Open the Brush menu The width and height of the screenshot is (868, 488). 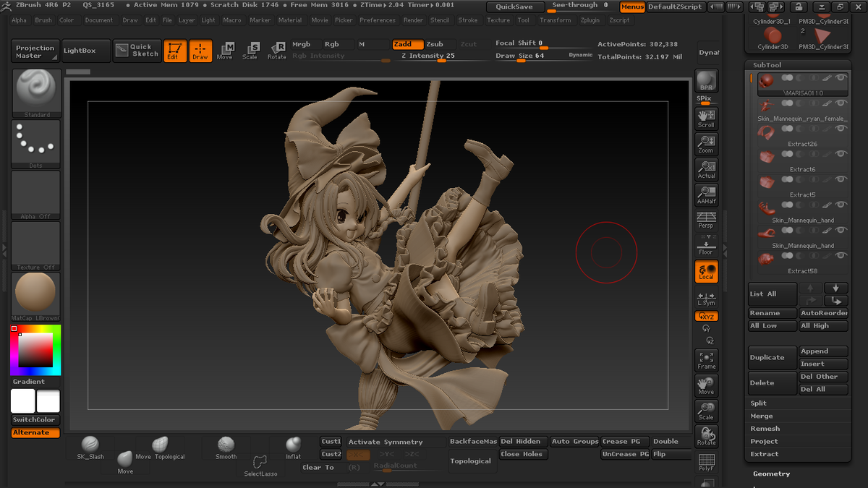(43, 20)
